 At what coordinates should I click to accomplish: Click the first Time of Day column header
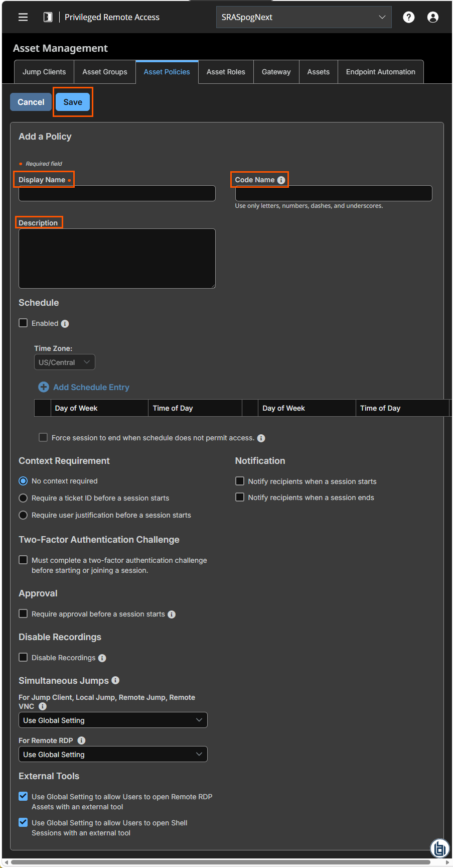(195, 408)
